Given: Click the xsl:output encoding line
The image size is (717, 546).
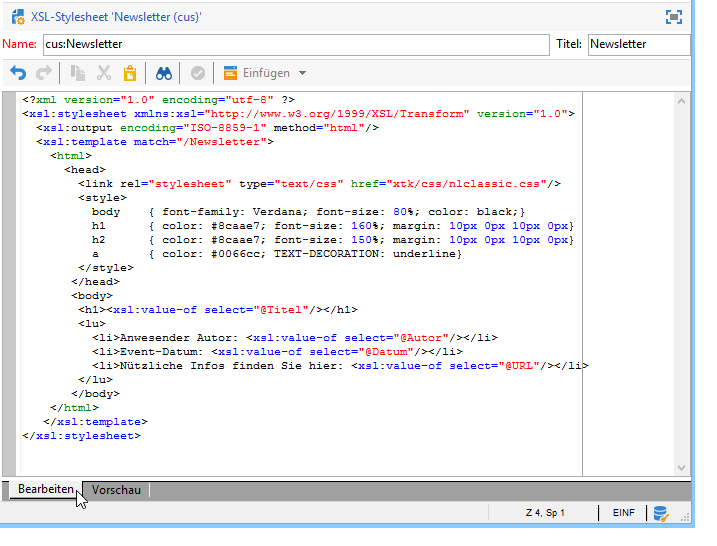Looking at the screenshot, I should click(x=208, y=128).
